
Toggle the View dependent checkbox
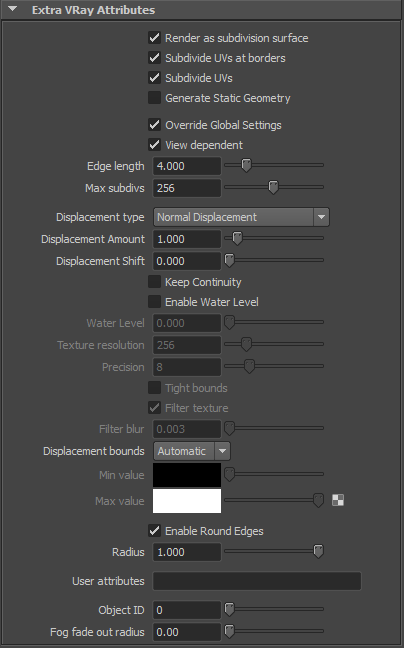pos(154,145)
